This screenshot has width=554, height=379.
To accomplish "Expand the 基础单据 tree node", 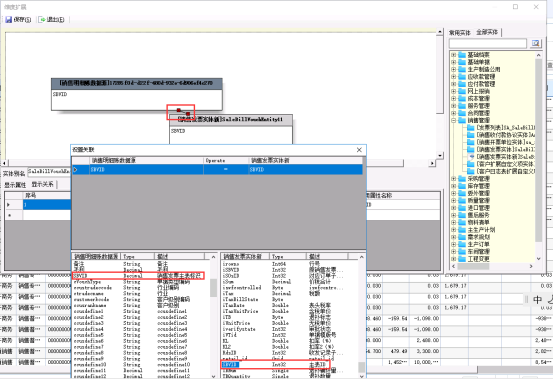I will (454, 62).
